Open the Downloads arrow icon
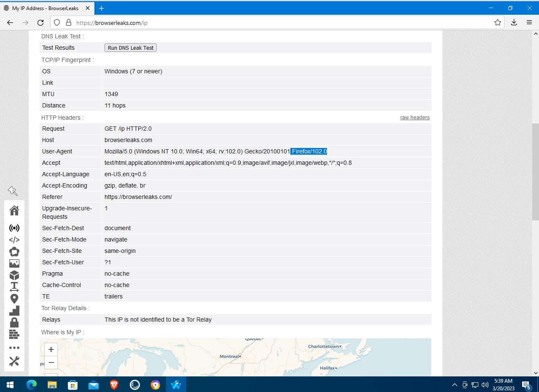 (514, 23)
